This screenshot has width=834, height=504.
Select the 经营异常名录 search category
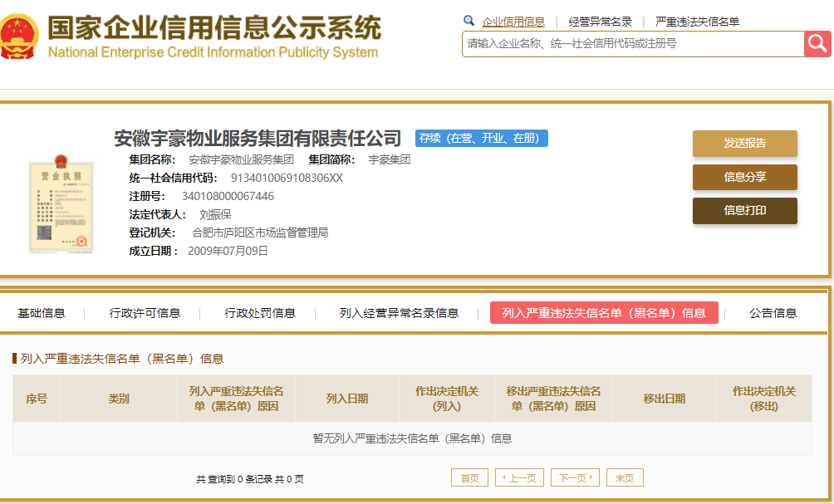[600, 22]
